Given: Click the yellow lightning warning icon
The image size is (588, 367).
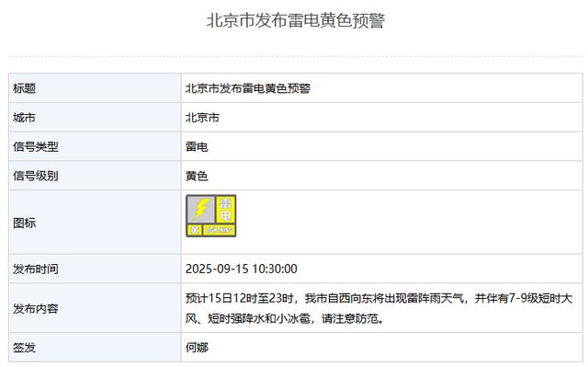Looking at the screenshot, I should click(211, 216).
